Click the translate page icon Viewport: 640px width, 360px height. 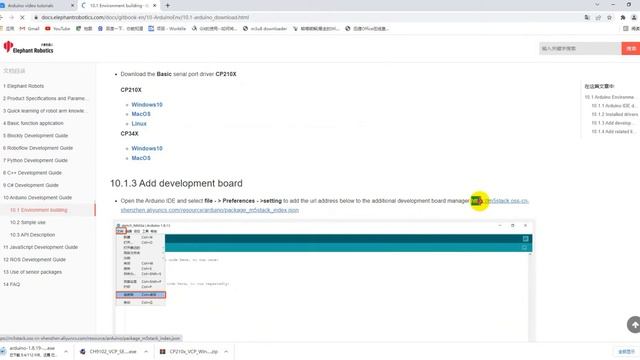[x=587, y=18]
